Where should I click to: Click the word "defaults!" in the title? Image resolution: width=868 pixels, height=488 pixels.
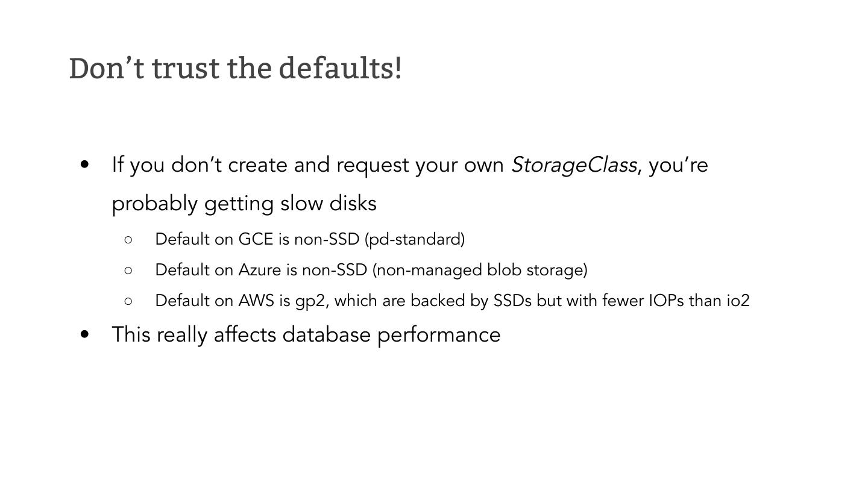click(x=340, y=68)
